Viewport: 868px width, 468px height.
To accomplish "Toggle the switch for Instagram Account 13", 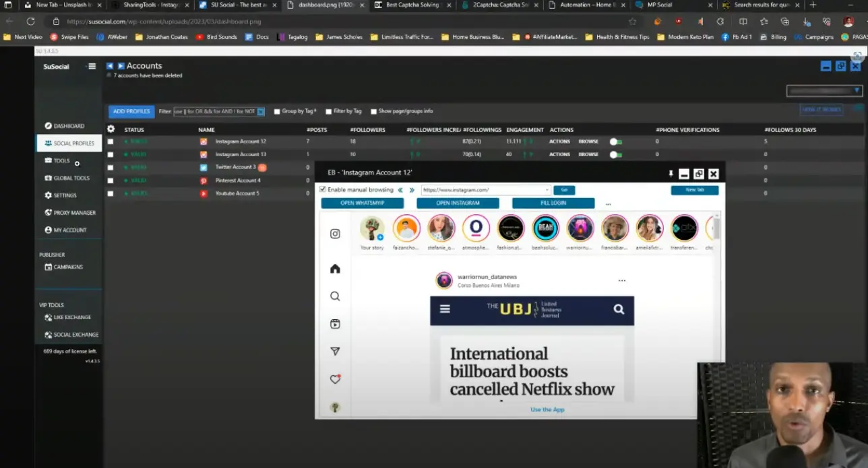I will pyautogui.click(x=615, y=154).
